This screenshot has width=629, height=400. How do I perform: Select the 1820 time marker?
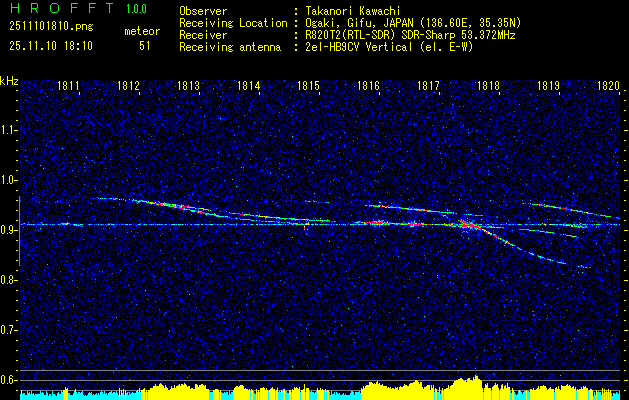(607, 87)
